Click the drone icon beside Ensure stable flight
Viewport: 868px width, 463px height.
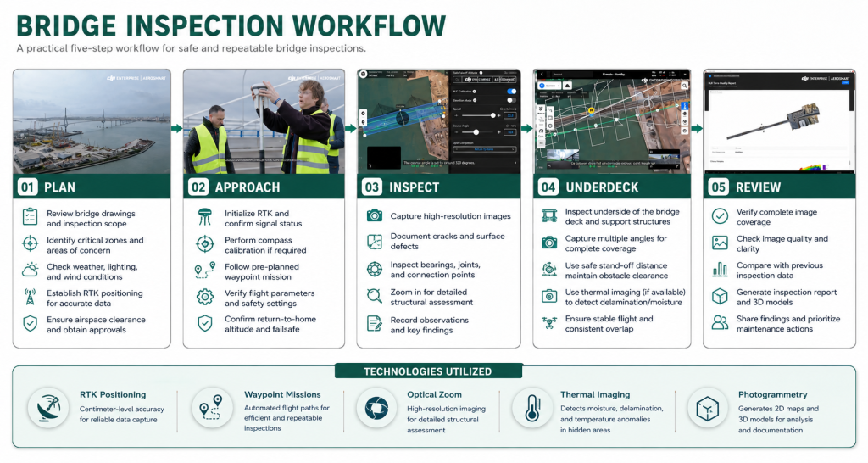click(549, 322)
